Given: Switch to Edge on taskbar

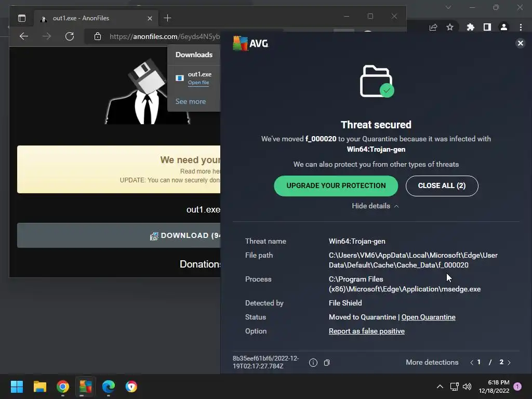Looking at the screenshot, I should coord(109,387).
